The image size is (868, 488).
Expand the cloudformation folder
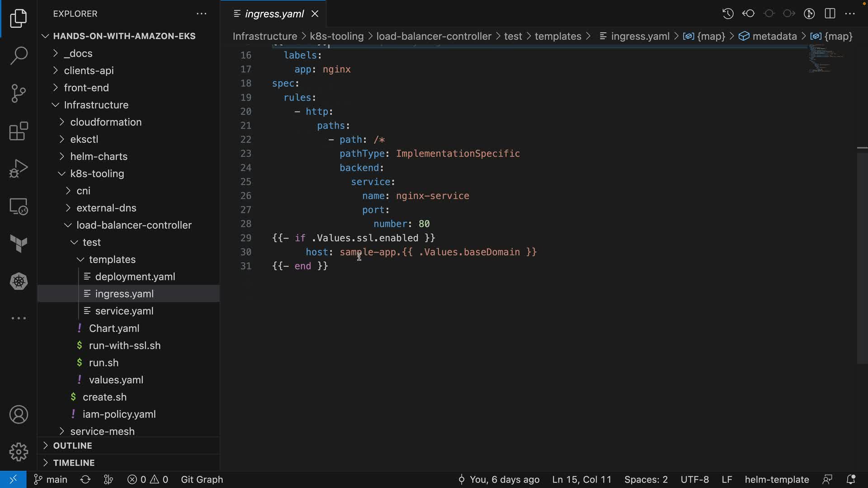106,122
